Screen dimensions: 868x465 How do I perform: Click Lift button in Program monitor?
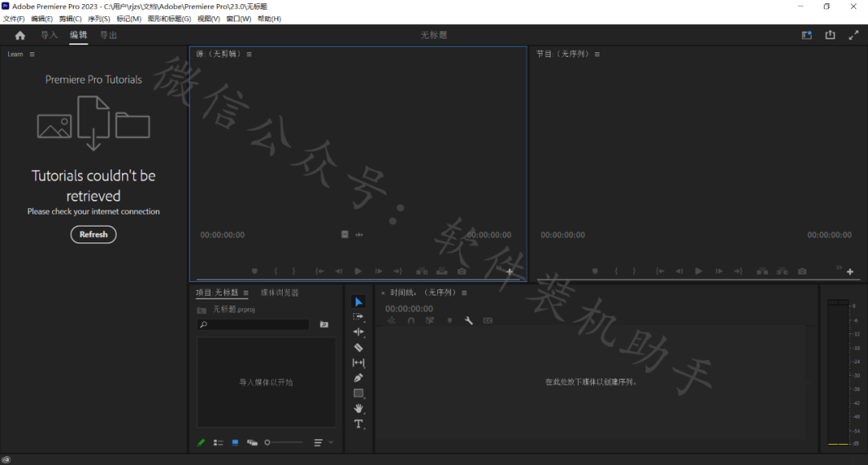(762, 271)
